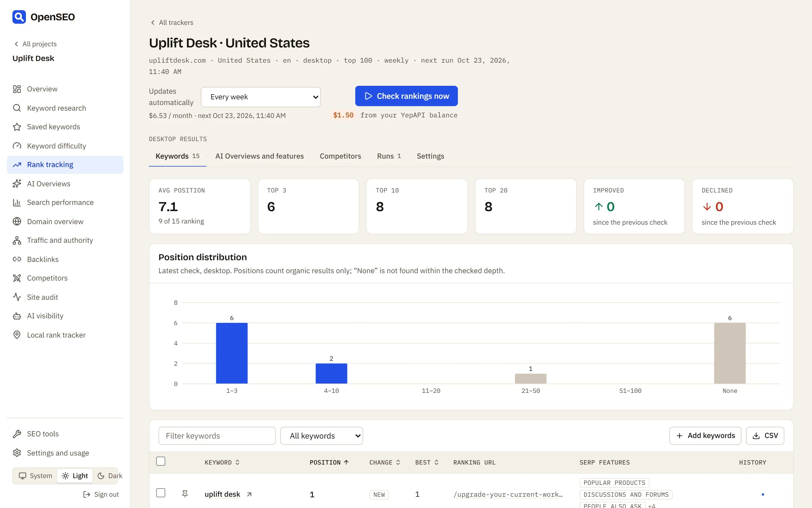Pin the uplift desk keyword

point(185,494)
